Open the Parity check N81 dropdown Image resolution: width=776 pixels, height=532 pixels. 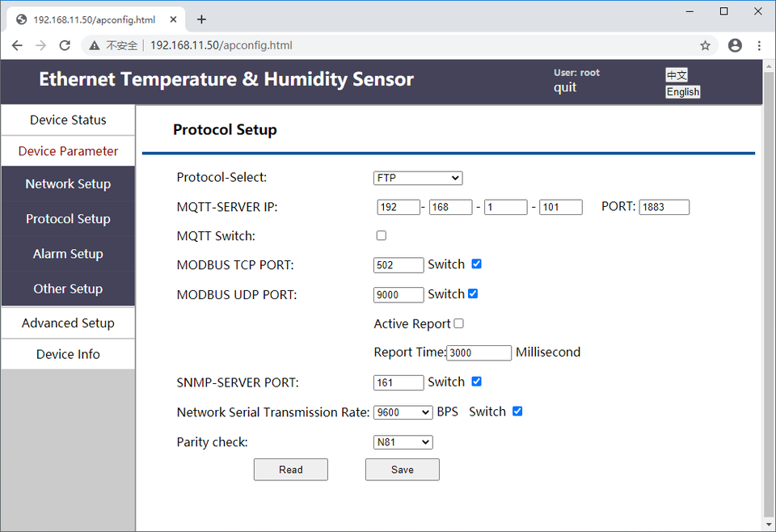coord(403,442)
